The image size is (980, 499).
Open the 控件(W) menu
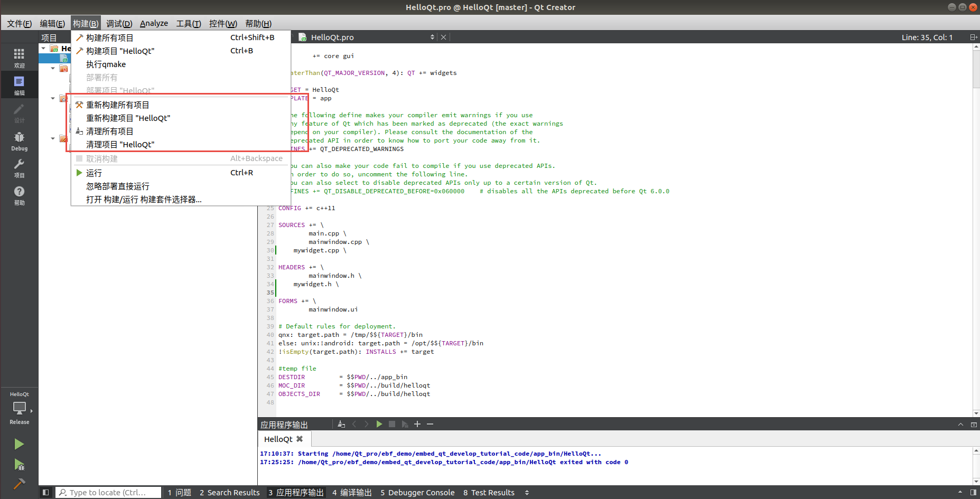click(x=223, y=23)
